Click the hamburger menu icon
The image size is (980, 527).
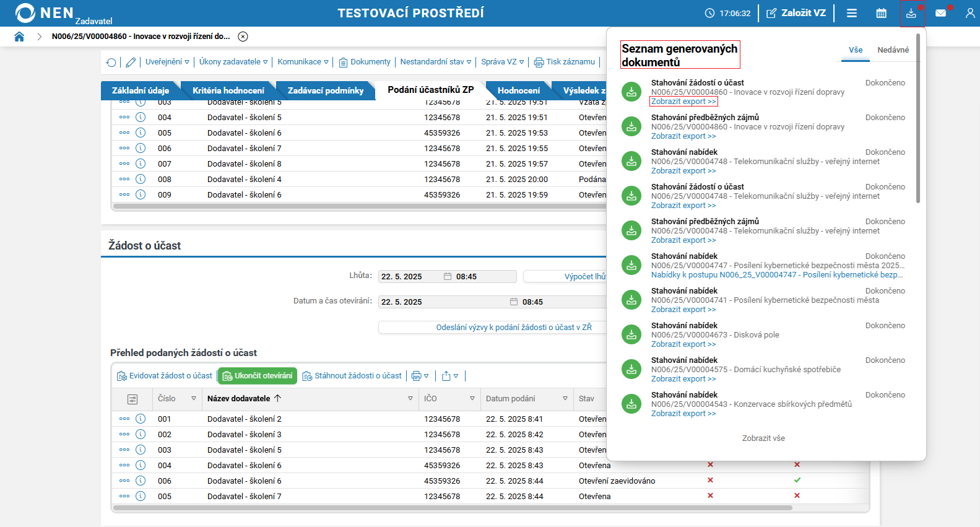852,13
